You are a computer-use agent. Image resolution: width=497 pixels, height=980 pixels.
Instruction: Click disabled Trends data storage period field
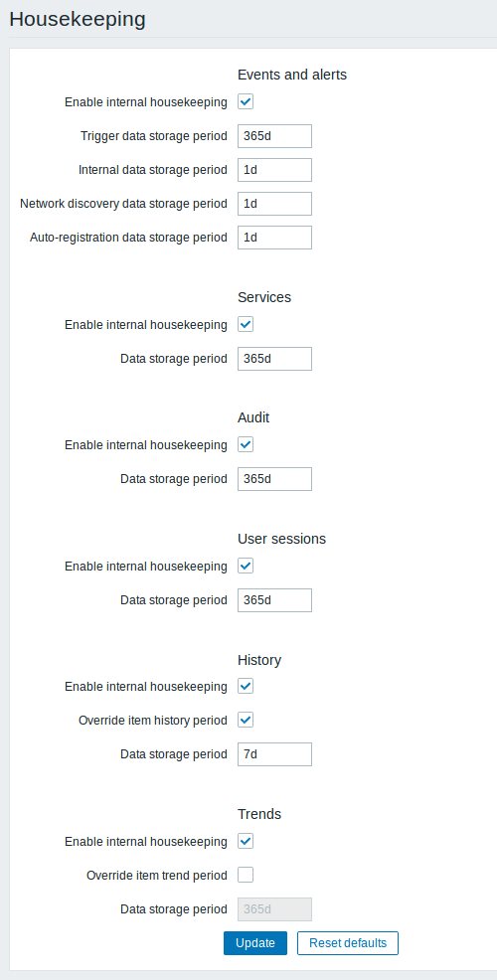pyautogui.click(x=274, y=909)
